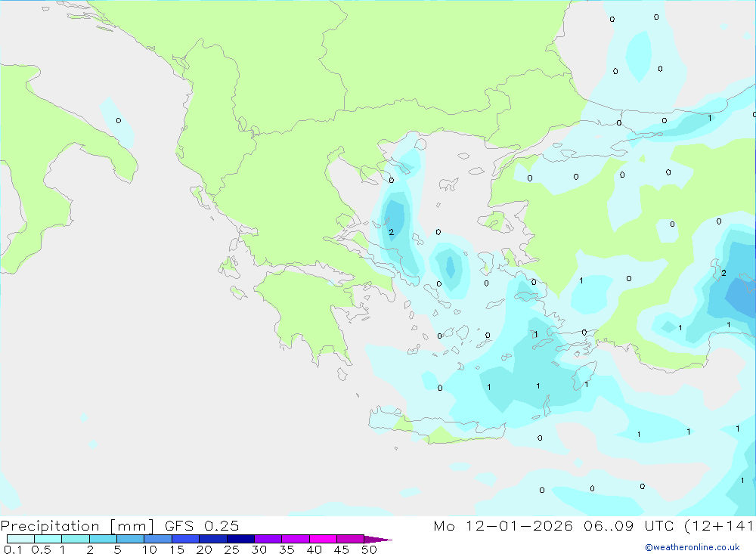Image resolution: width=756 pixels, height=554 pixels.
Task: Pick the 20–25 mm dark blue swatch
Action: tap(213, 539)
